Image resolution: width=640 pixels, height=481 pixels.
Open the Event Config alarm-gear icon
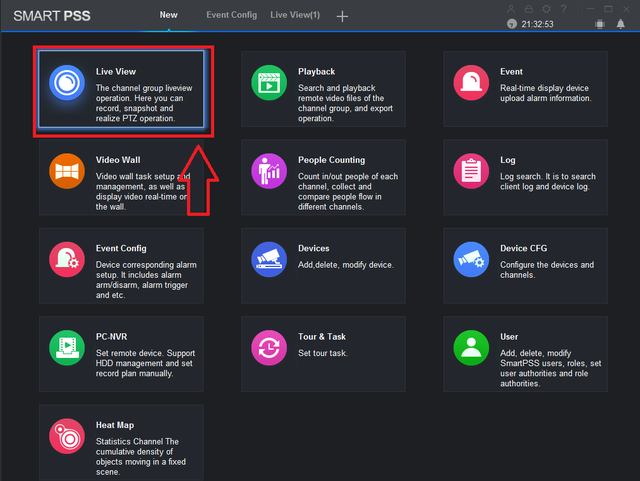(67, 259)
